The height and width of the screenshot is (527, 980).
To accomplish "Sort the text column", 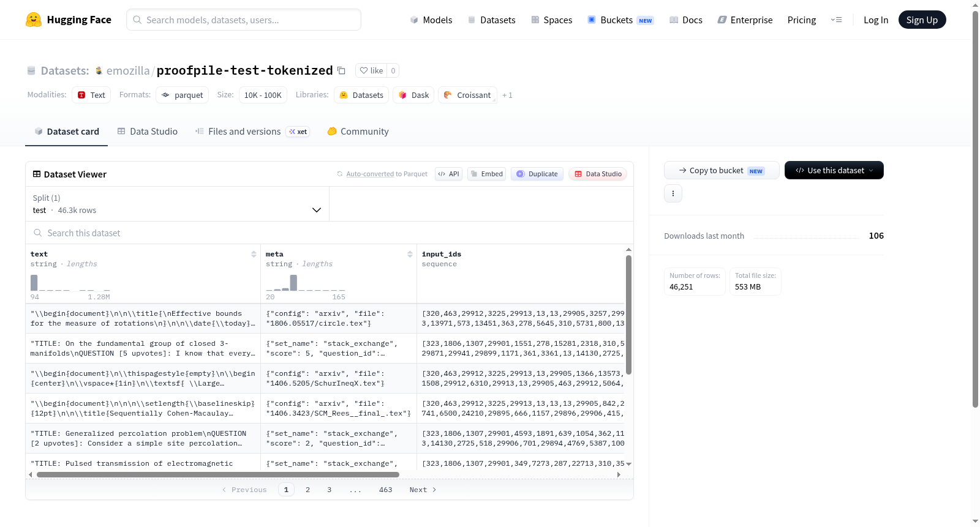I will 254,254.
